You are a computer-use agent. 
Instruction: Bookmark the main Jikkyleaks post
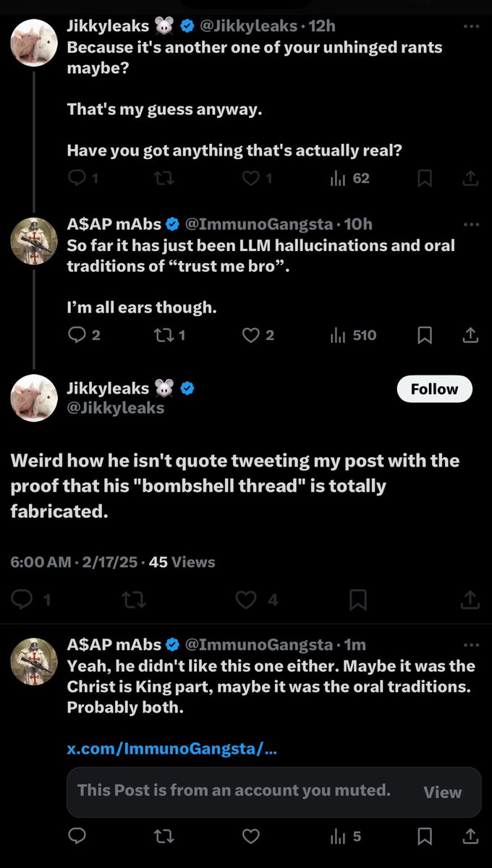click(x=357, y=599)
